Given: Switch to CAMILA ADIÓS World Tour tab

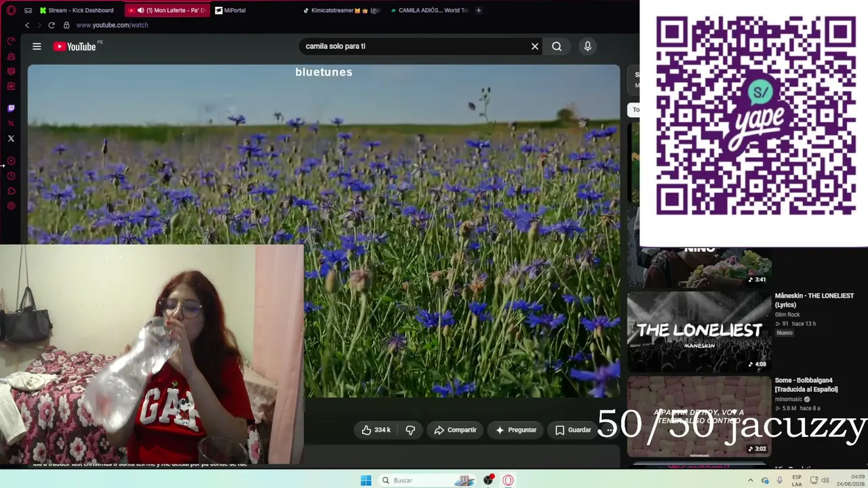Looking at the screenshot, I should 430,10.
